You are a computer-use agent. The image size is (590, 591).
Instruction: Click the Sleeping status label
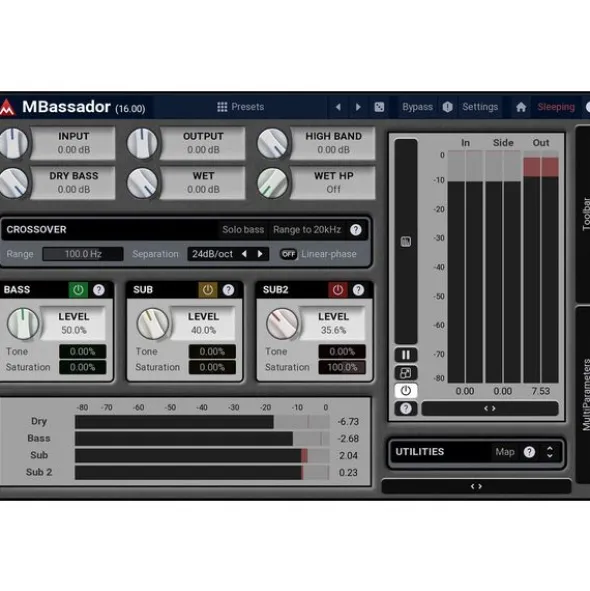556,107
